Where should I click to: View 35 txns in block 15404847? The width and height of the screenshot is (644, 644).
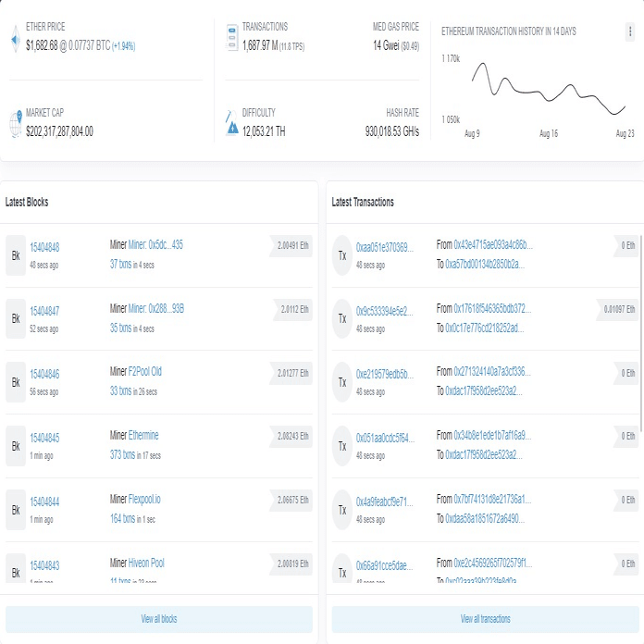click(x=120, y=328)
